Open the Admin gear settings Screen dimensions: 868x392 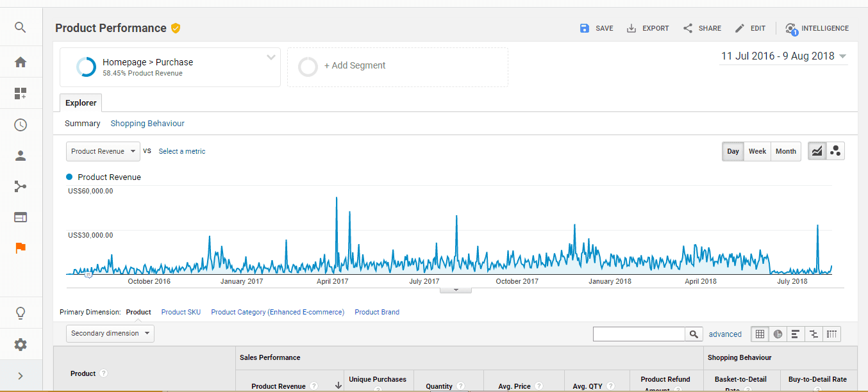tap(20, 345)
